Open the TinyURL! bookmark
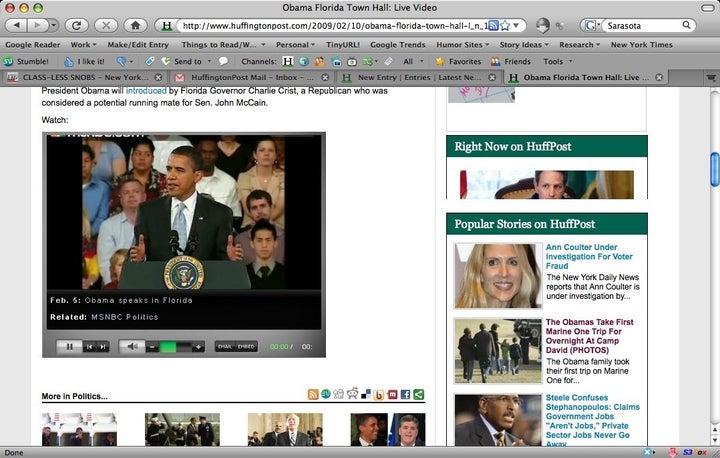Screen dimensions: 720x458 [343, 45]
